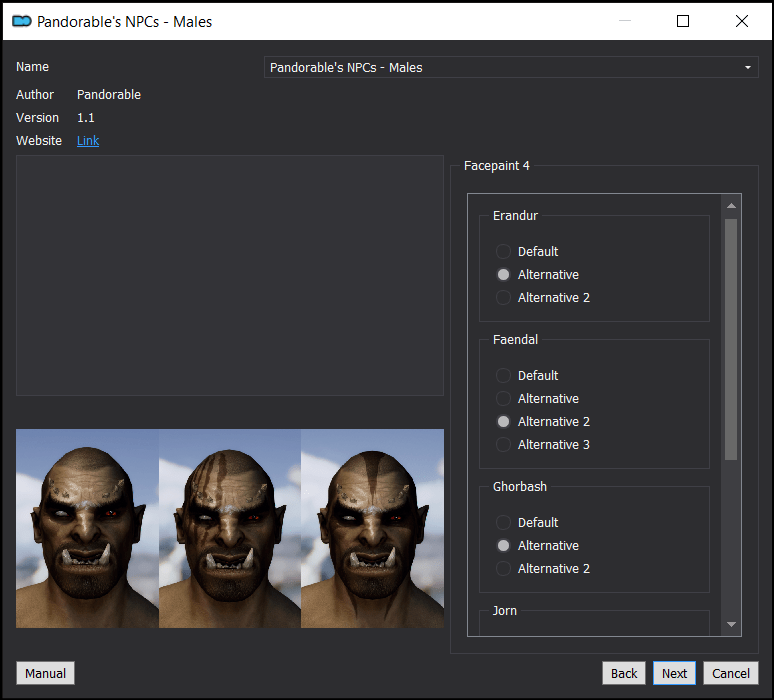Click the installer app icon in title bar
This screenshot has height=700, width=774.
(22, 21)
